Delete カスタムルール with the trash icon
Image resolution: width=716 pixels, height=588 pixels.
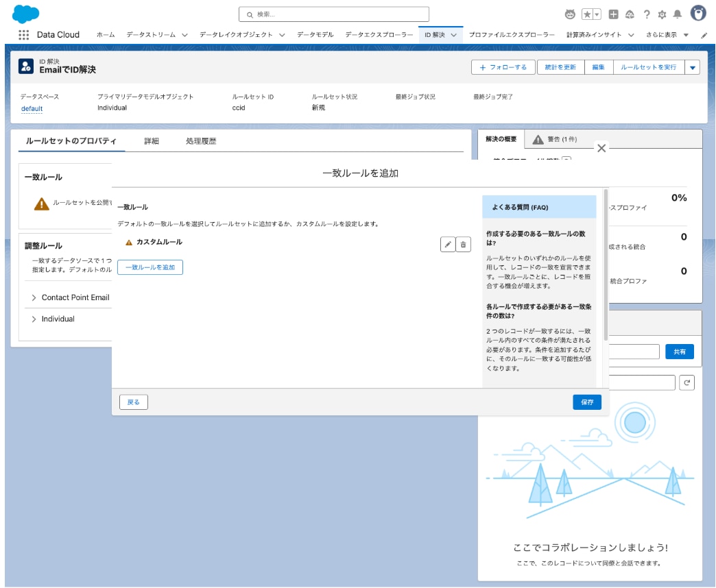coord(464,245)
